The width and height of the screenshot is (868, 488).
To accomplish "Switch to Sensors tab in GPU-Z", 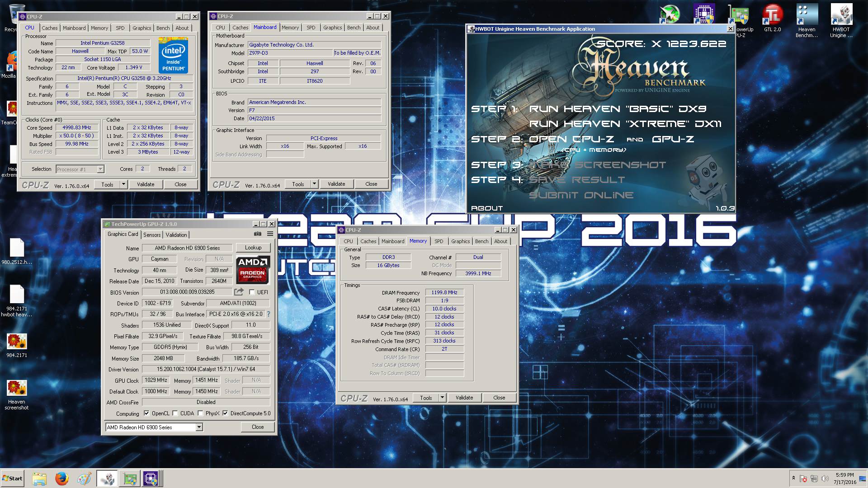I will tap(152, 235).
